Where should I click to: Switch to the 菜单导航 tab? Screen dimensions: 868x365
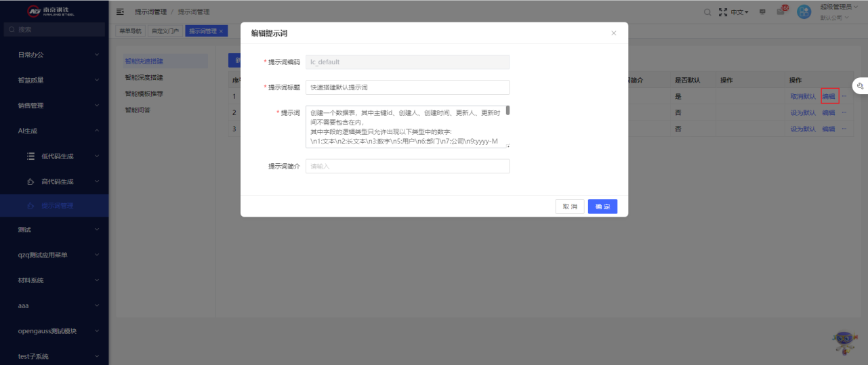point(131,31)
